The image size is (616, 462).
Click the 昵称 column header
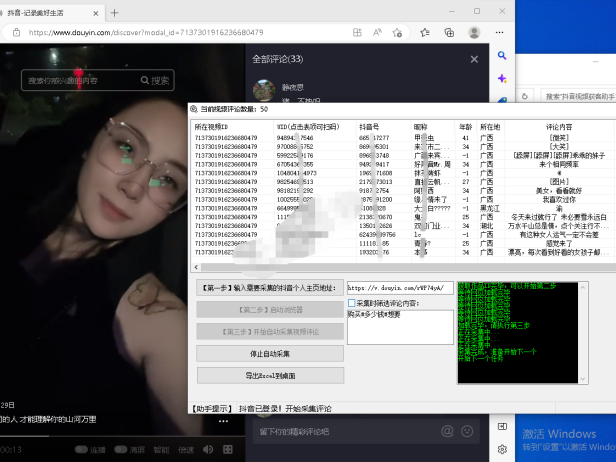[x=432, y=127]
